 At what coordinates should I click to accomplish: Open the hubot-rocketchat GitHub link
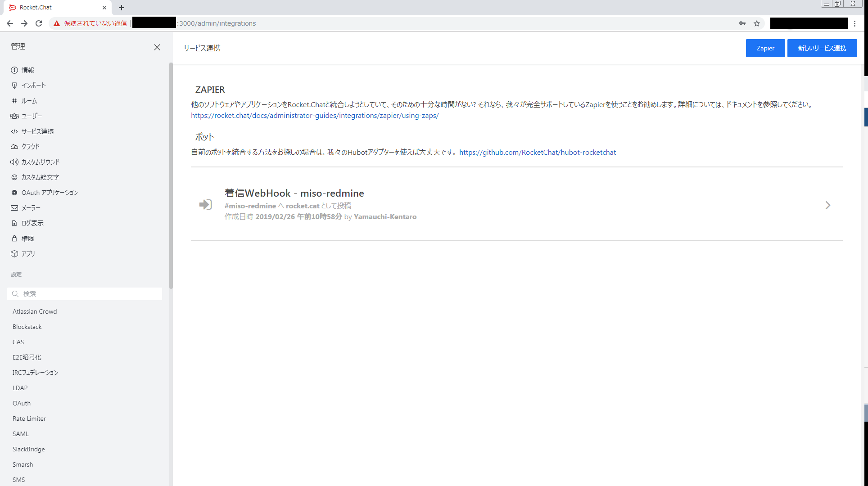tap(537, 153)
